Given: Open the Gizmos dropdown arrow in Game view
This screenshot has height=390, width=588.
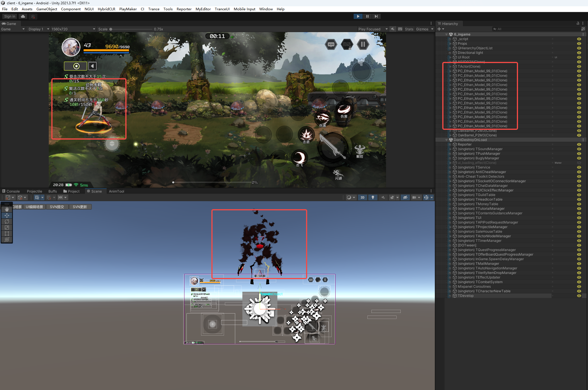Looking at the screenshot, I should coord(432,29).
